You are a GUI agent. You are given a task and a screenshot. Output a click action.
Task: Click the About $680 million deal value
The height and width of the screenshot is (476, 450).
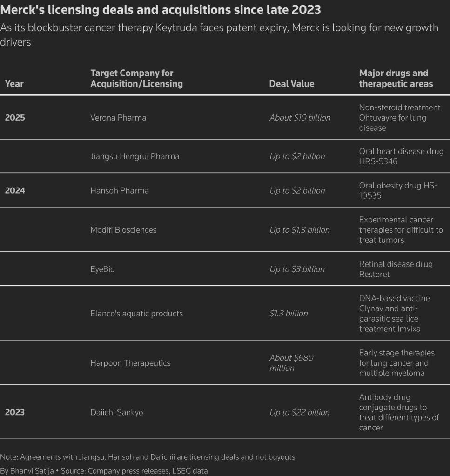[x=291, y=363]
